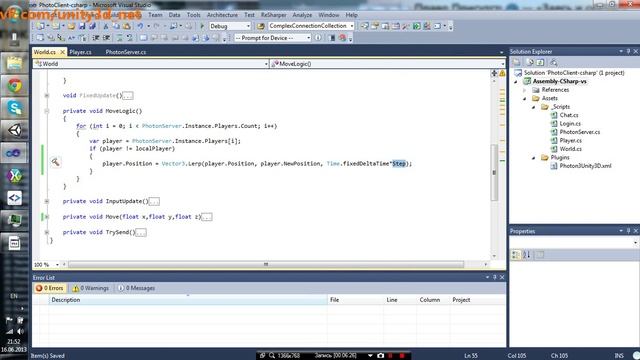Open the Architecture menu

(x=222, y=15)
